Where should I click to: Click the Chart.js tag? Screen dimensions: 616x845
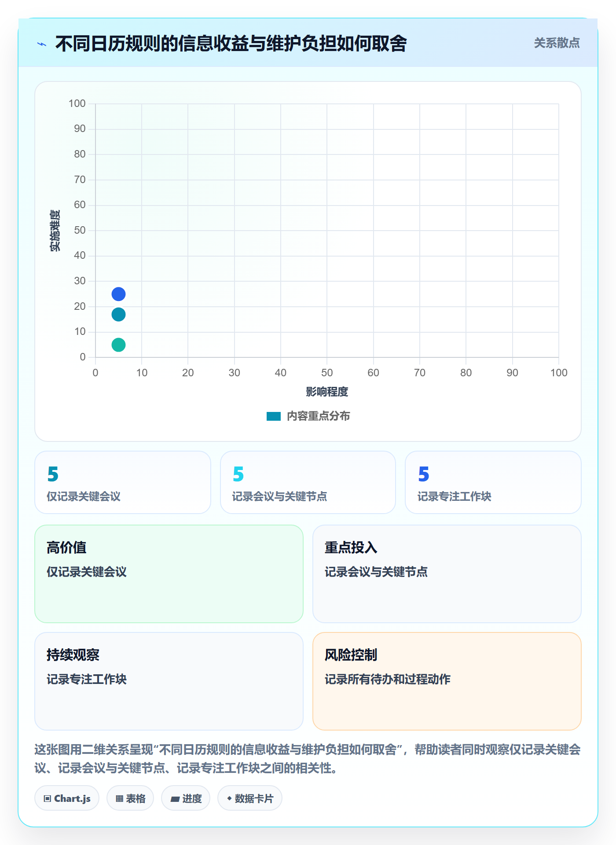click(x=67, y=798)
